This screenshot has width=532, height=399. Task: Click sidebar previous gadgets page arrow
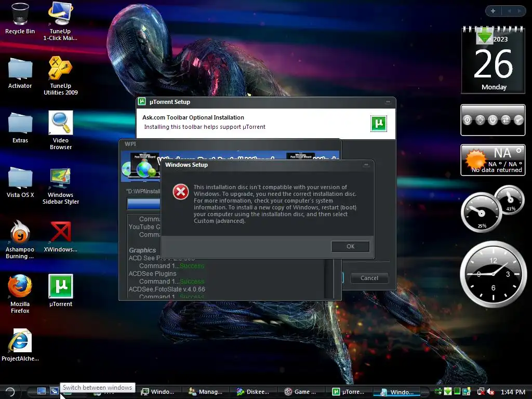509,11
